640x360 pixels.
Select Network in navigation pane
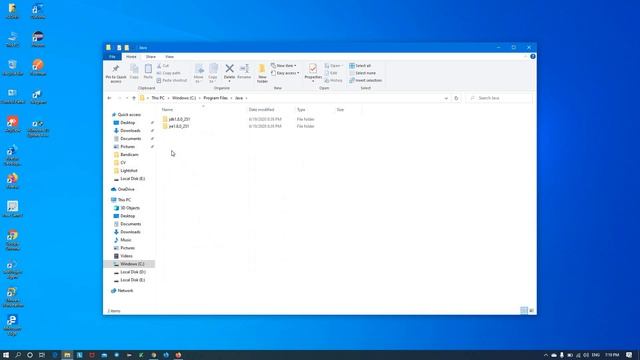(125, 291)
